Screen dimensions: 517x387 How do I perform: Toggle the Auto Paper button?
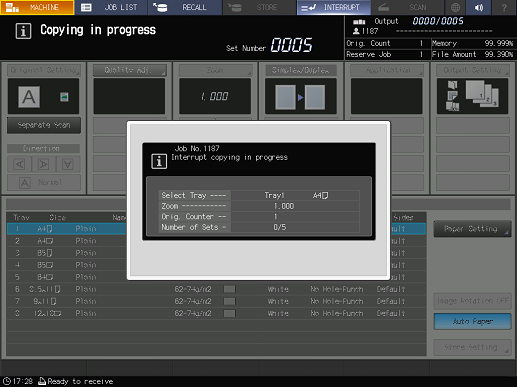tap(472, 321)
